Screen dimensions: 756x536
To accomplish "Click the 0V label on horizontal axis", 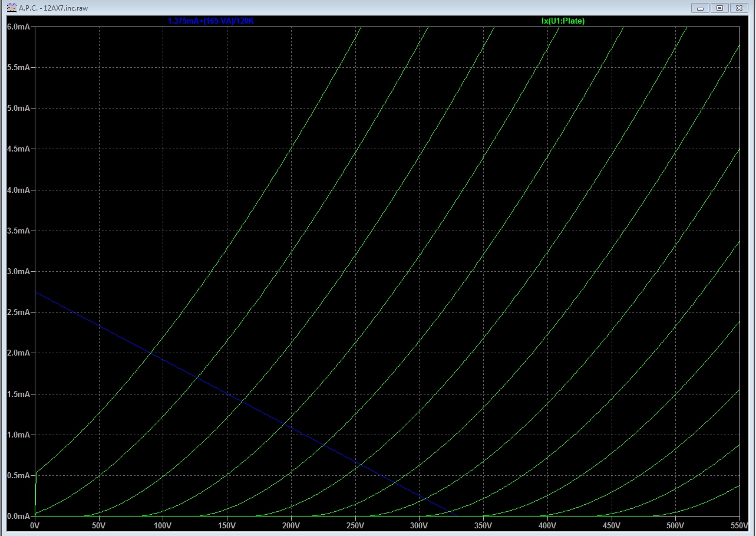I will click(35, 525).
